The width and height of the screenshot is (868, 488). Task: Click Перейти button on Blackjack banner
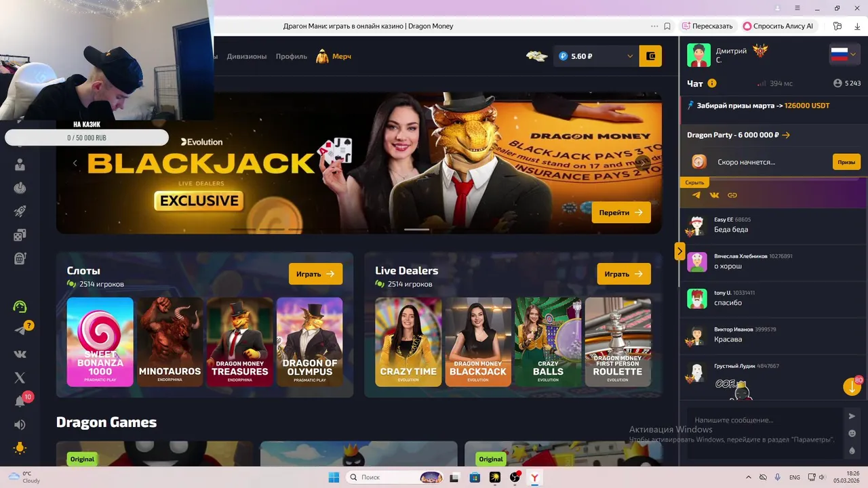(x=621, y=212)
